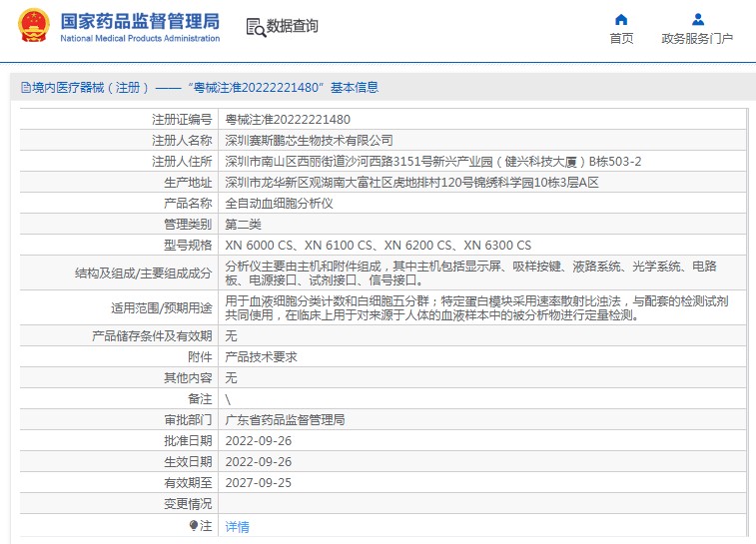Click the 型号规格 label
This screenshot has width=756, height=544.
tap(188, 246)
